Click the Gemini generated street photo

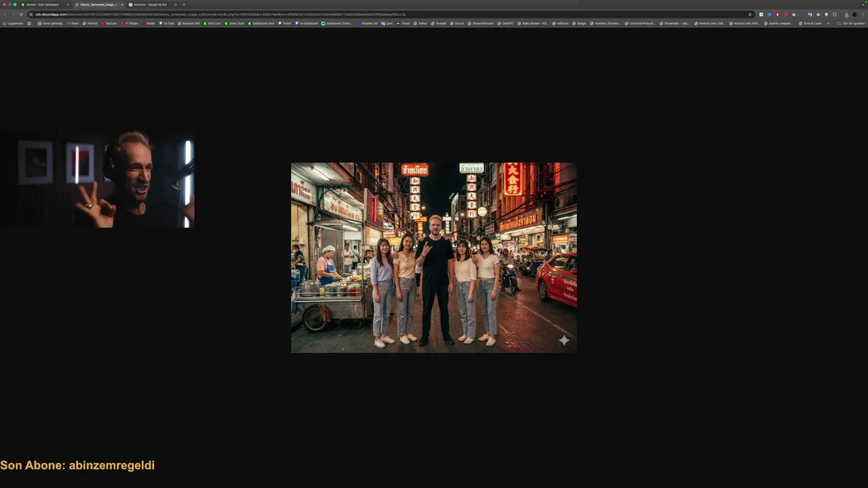pyautogui.click(x=434, y=258)
